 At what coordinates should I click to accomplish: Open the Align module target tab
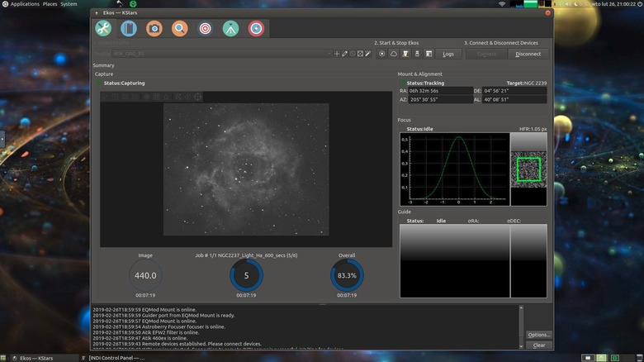205,29
